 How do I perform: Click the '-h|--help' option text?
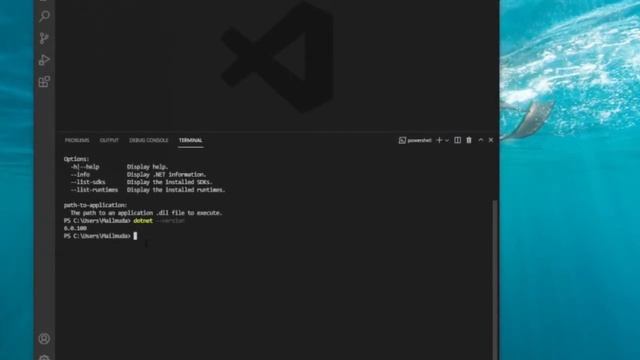(x=85, y=167)
